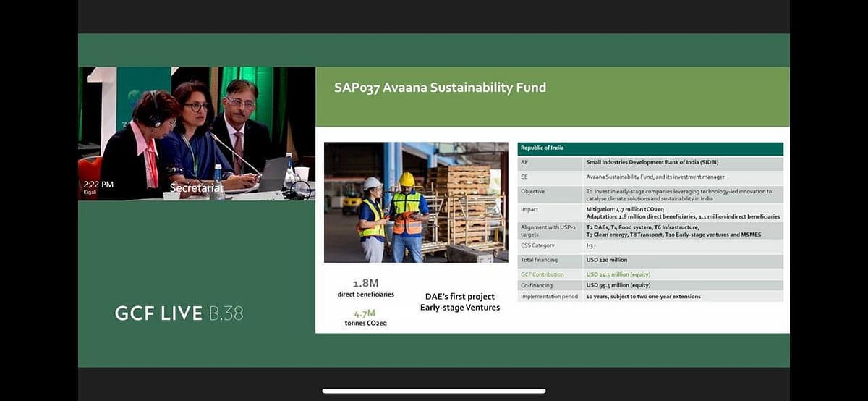Select the Republic of India table header

tap(650, 148)
